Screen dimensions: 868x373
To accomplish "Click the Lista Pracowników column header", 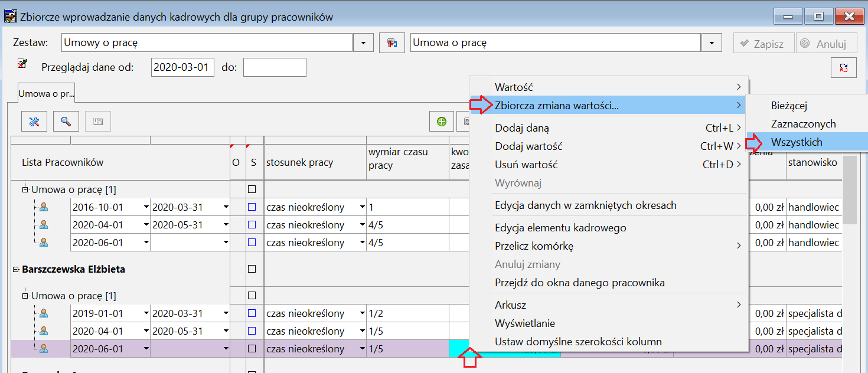I will (x=120, y=162).
